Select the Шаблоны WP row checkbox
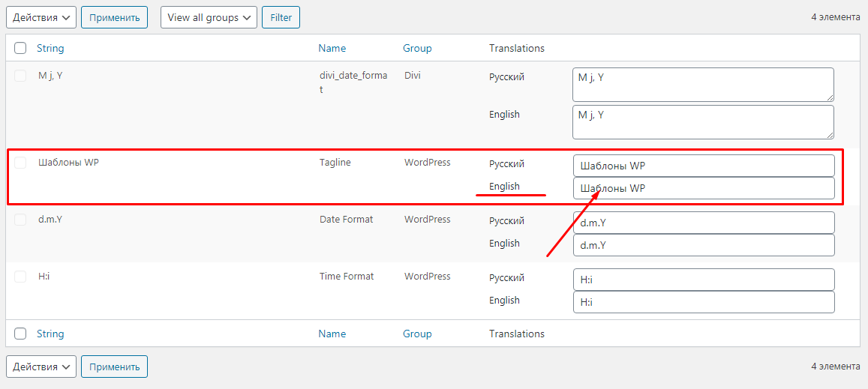Screen dimensions: 868x389 [x=20, y=163]
